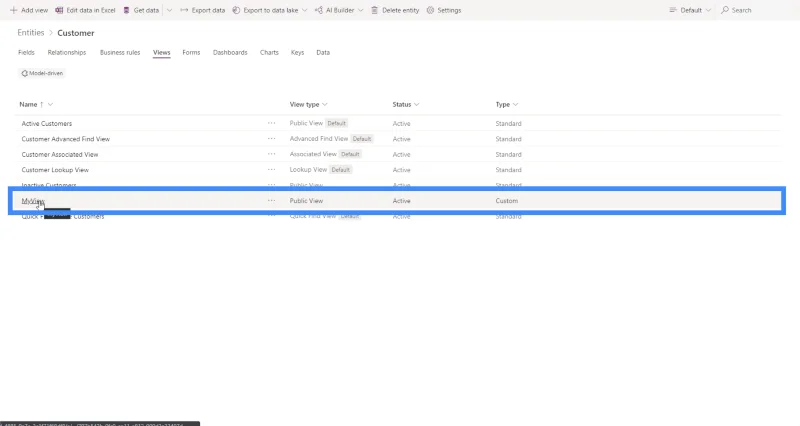Go back to Entities breadcrumb
The image size is (800, 426).
click(x=31, y=33)
